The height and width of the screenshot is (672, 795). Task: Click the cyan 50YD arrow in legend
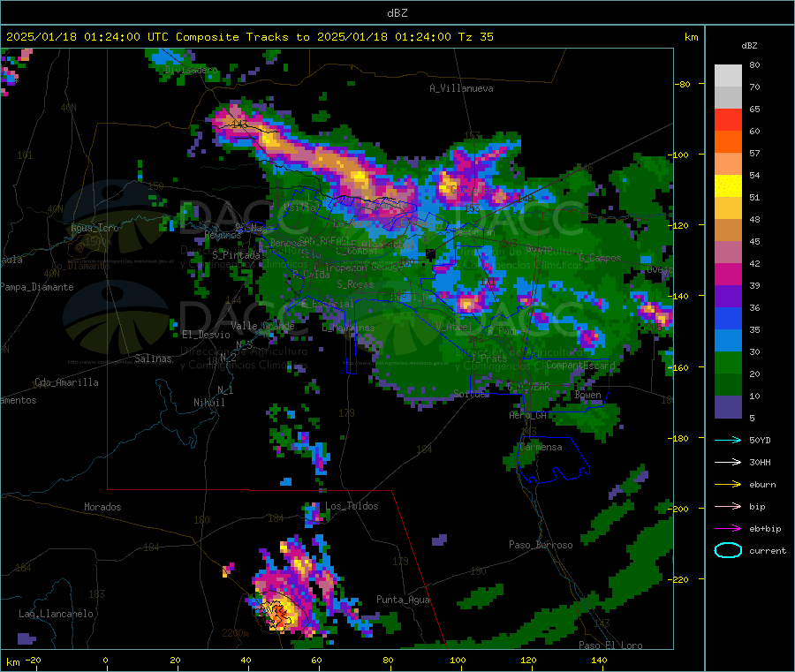point(728,440)
